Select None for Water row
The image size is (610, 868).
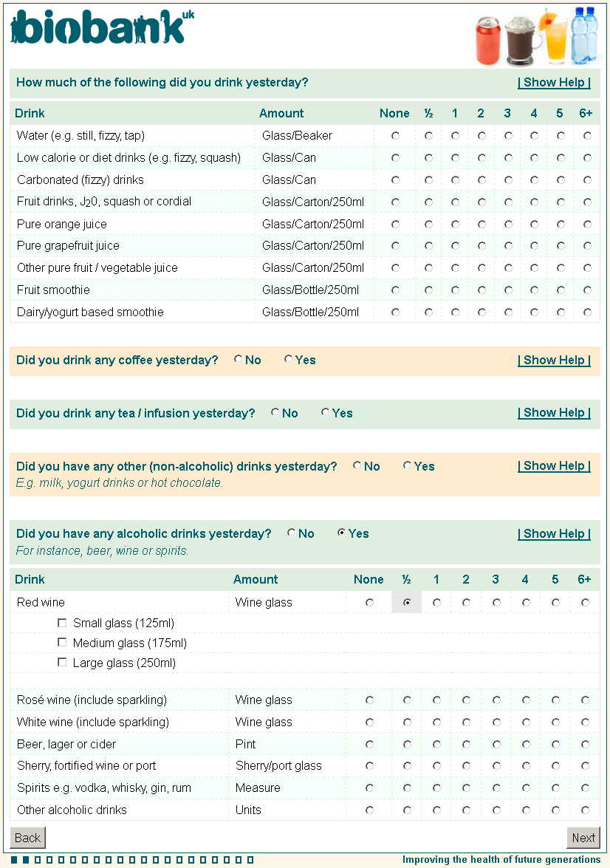(396, 136)
